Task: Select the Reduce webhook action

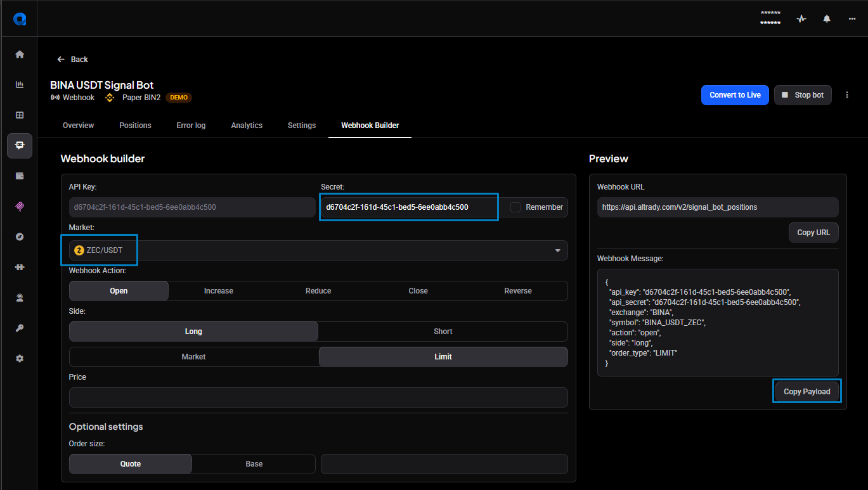Action: [x=318, y=291]
